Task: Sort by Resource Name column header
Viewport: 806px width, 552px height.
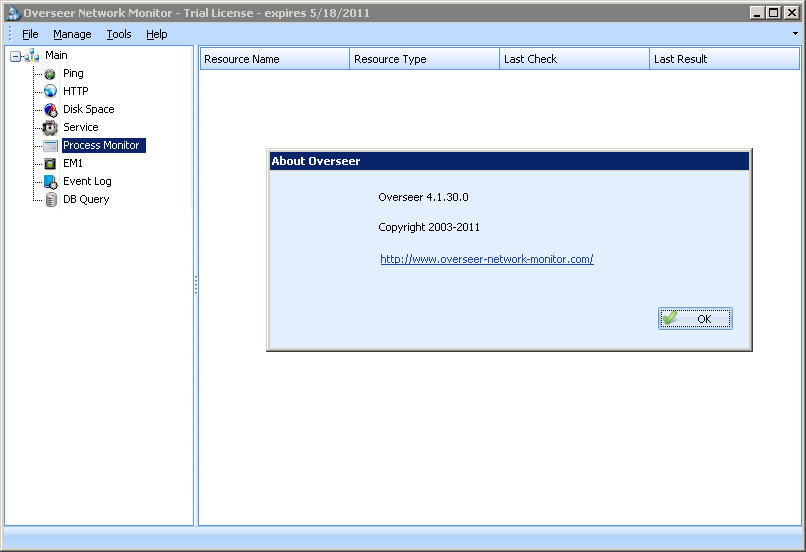Action: (274, 59)
